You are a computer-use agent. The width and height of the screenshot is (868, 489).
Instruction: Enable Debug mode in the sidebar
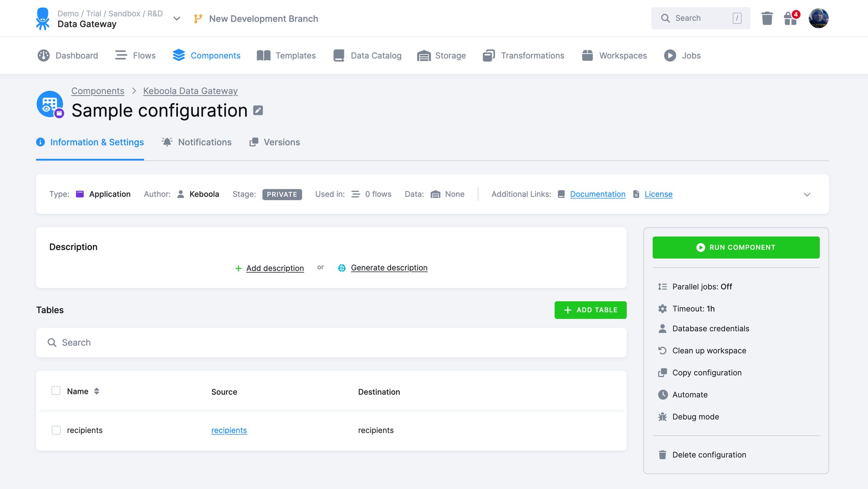[695, 416]
